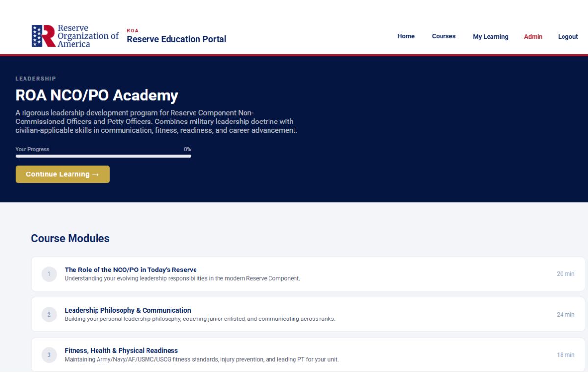Open the Admin menu item
Screen dimensions: 588x392
533,37
